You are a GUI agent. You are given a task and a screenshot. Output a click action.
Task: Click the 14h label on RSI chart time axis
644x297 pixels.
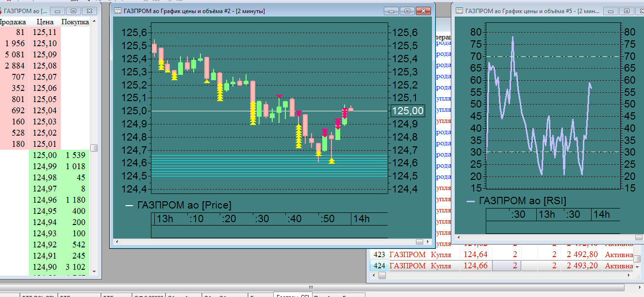tap(602, 214)
